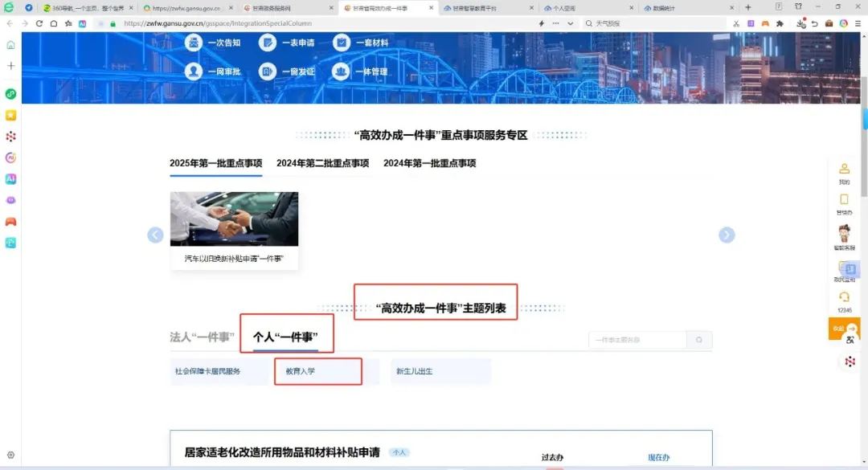Viewport: 868px width, 470px height.
Task: Collapse the sidebar with the 收起 button
Action: click(841, 329)
